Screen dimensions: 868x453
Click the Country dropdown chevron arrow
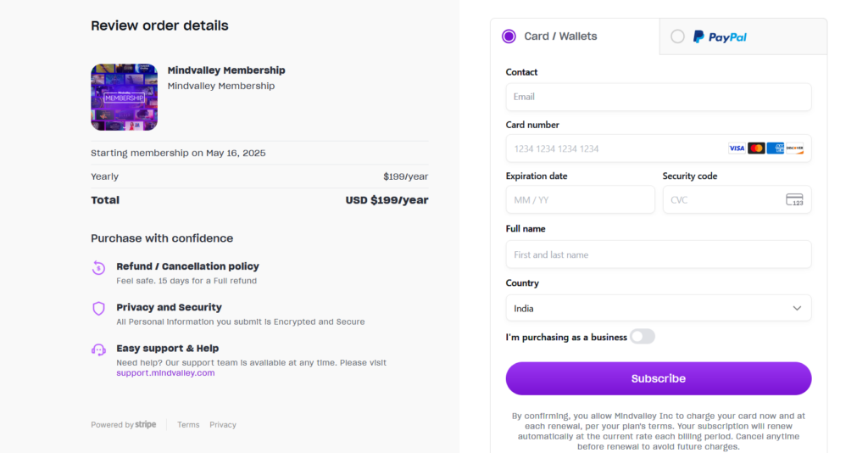[x=797, y=308]
